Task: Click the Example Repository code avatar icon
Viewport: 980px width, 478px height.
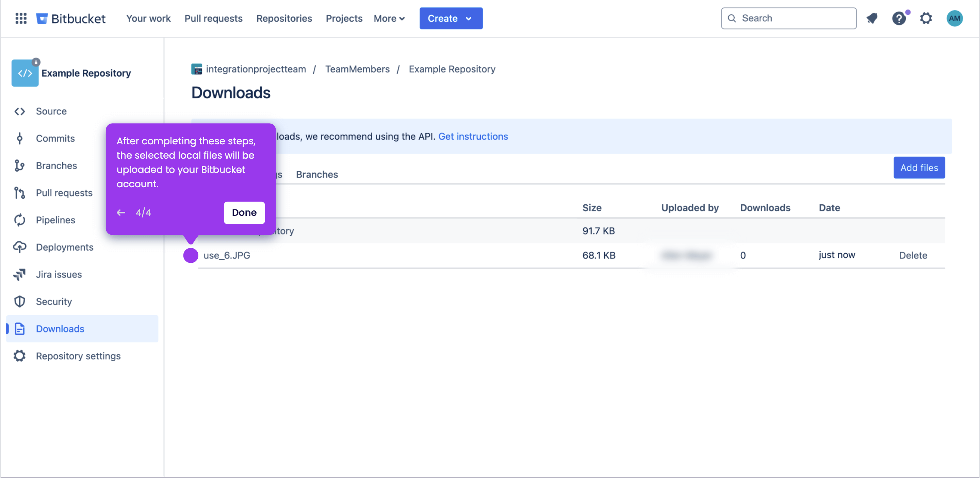Action: coord(25,73)
